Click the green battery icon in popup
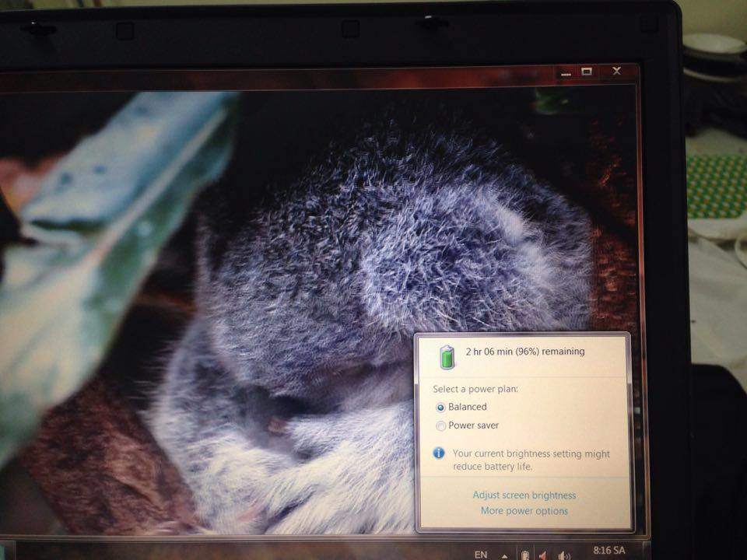Screen dimensions: 747x560 tap(447, 357)
